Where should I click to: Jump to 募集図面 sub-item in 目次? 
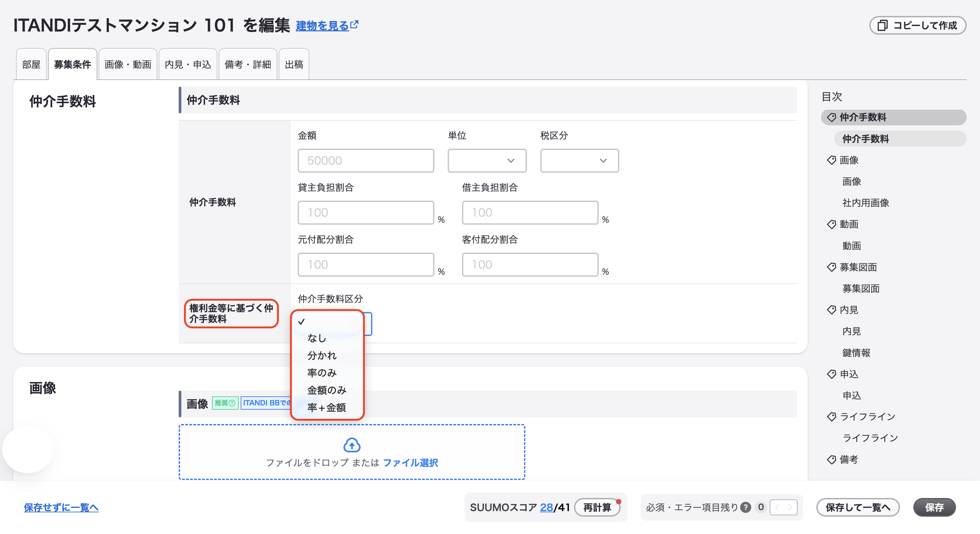pos(861,288)
